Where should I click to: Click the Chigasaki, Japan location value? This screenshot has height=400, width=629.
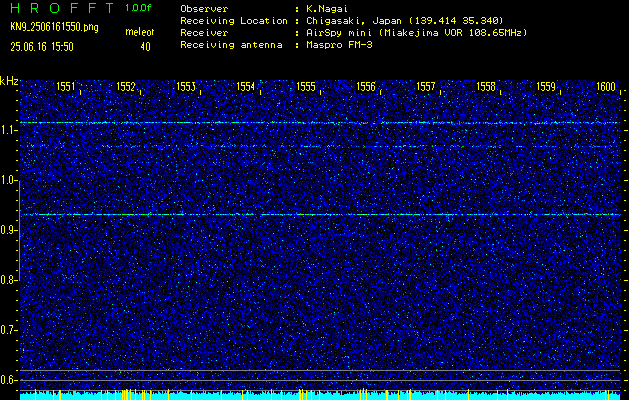click(x=404, y=21)
